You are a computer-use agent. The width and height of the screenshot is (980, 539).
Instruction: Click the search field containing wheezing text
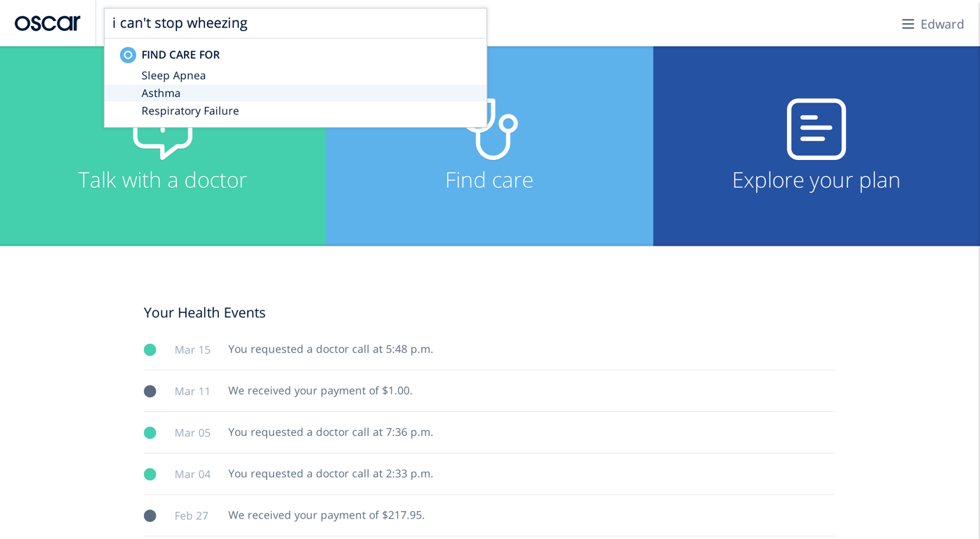(296, 23)
